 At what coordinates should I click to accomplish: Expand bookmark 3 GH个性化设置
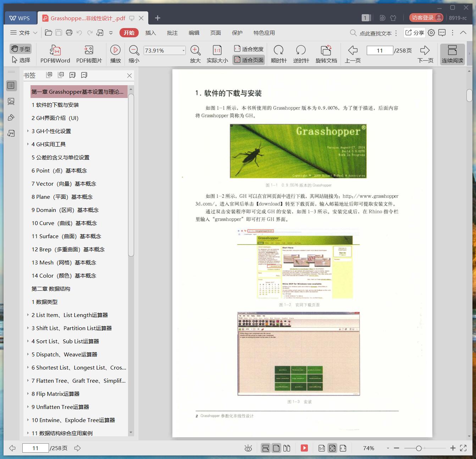(x=28, y=131)
